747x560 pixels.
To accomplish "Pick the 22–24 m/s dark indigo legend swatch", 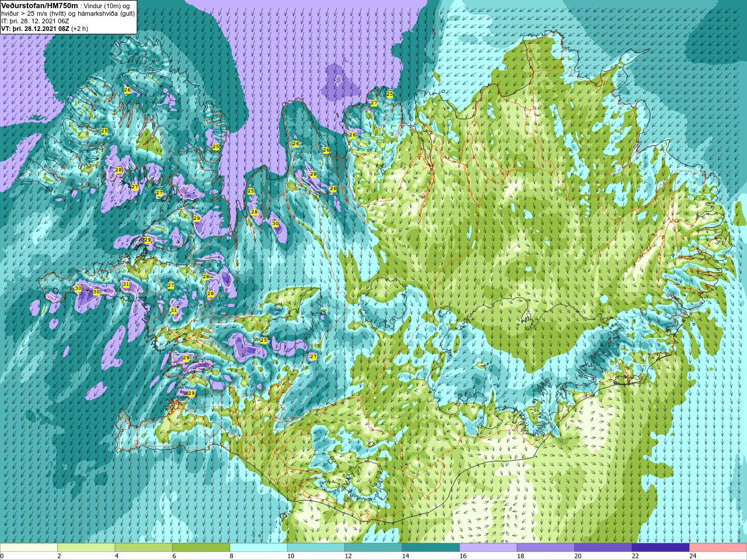I will coord(661,548).
